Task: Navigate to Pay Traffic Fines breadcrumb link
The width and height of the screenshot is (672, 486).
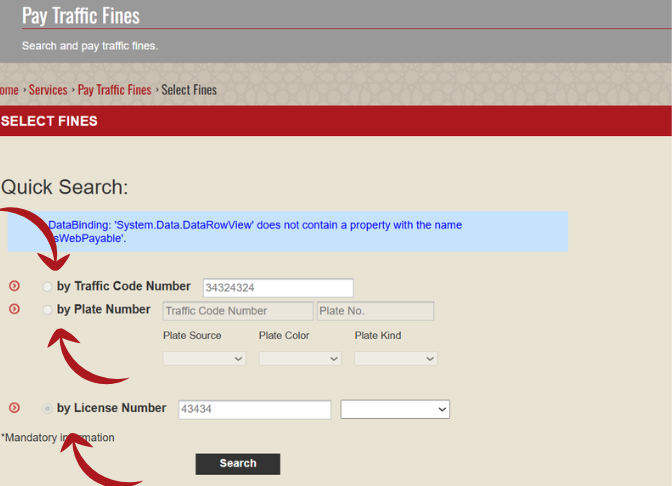Action: pyautogui.click(x=114, y=90)
